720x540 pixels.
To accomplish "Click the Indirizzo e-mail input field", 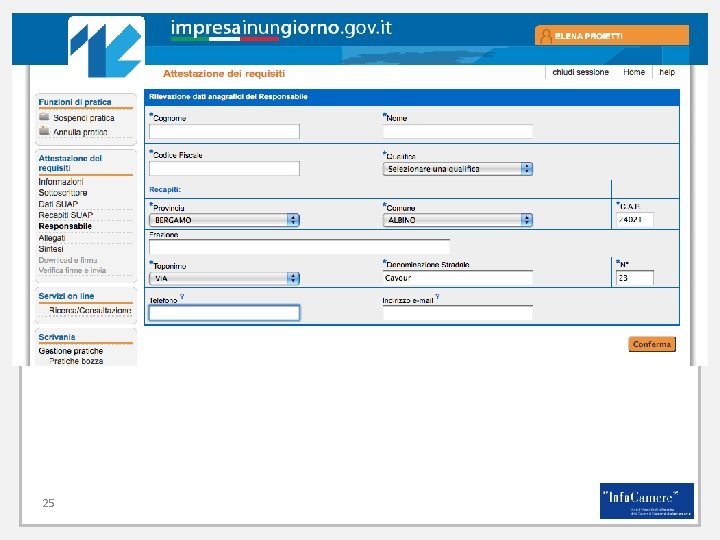I will 457,313.
